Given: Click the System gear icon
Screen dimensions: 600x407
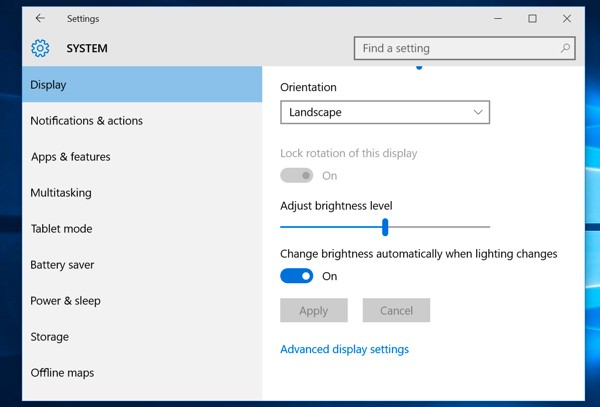Looking at the screenshot, I should pos(40,48).
